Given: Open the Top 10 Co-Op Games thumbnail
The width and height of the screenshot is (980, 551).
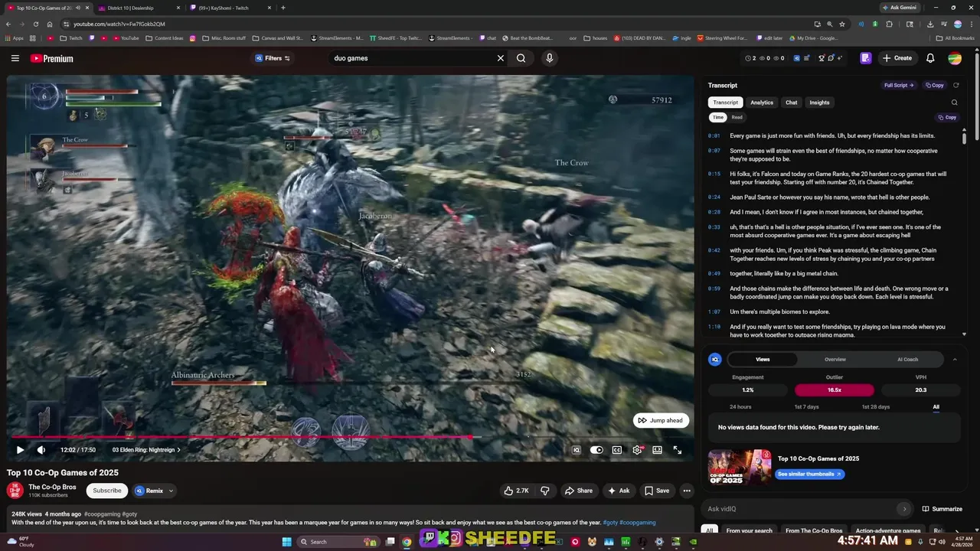Looking at the screenshot, I should click(740, 467).
